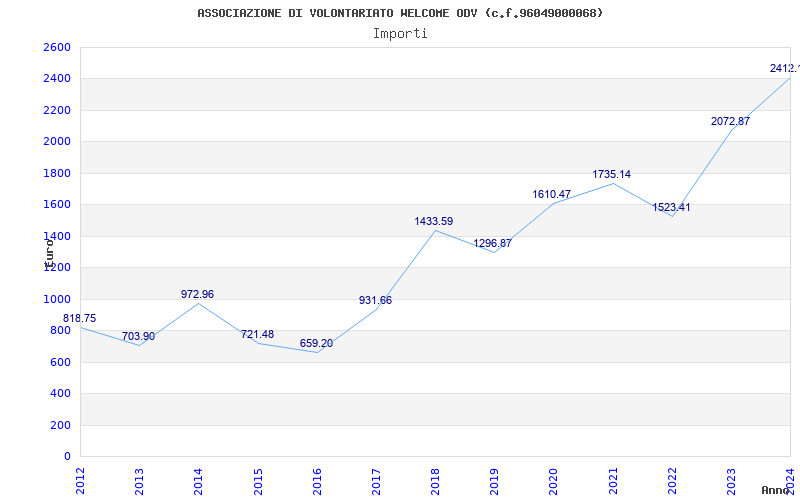Image resolution: width=800 pixels, height=500 pixels.
Task: Click the 2072.87 data label
Action: tap(731, 121)
